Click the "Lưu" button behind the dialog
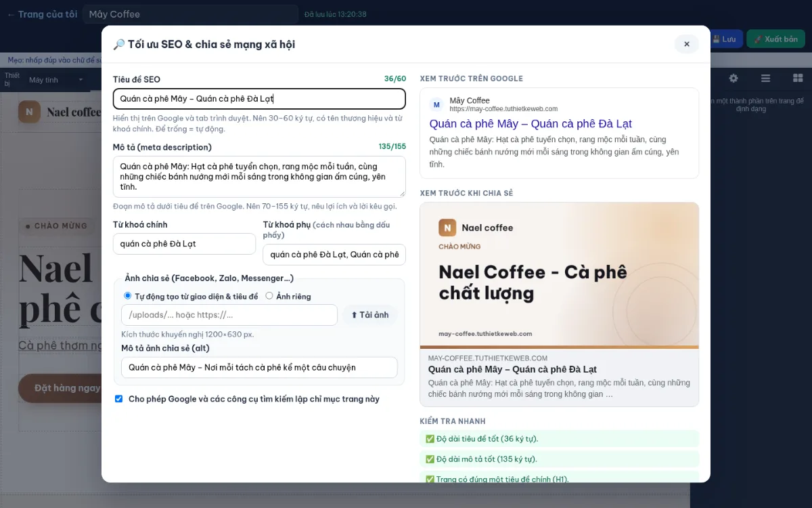The image size is (812, 508). 724,39
